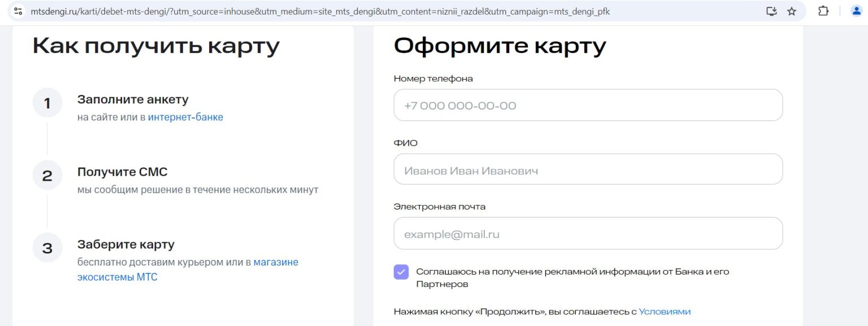Open the «Условиями» terms link

pyautogui.click(x=665, y=311)
